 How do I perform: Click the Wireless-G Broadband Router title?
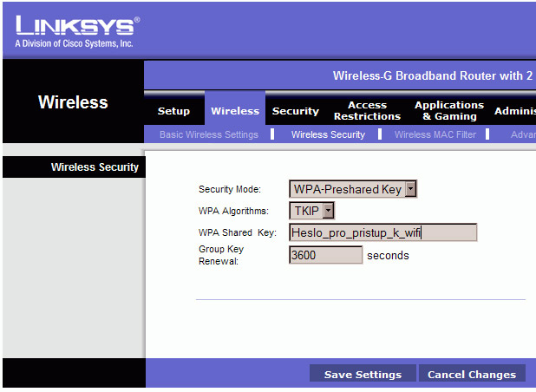(433, 75)
